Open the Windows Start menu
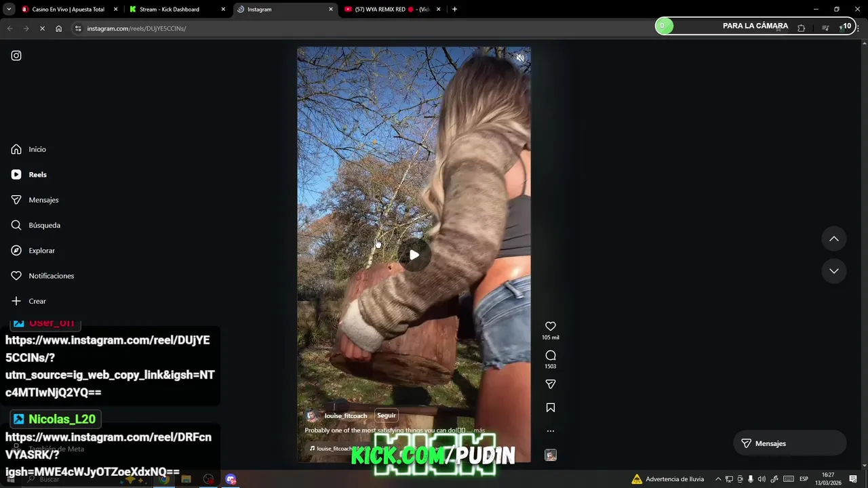The height and width of the screenshot is (488, 868). (10, 479)
